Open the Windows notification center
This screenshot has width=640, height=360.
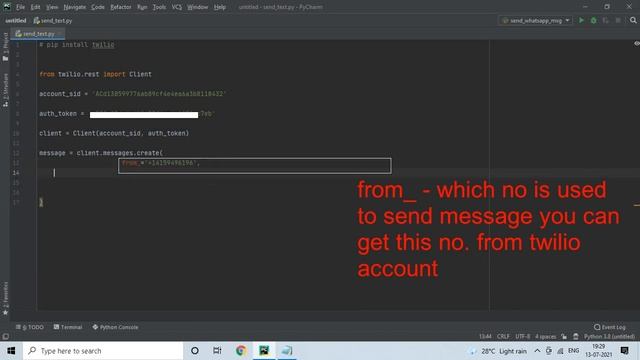[624, 351]
